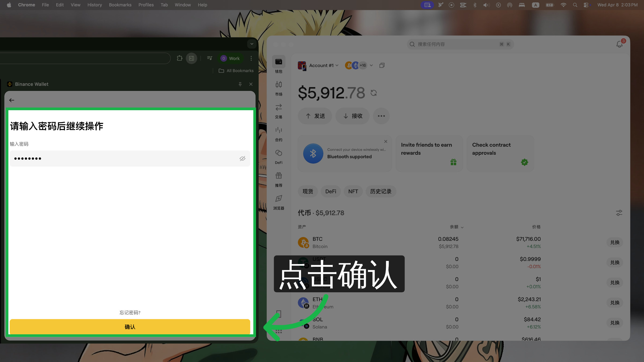Click the 接收 receive button
This screenshot has height=362, width=644.
pyautogui.click(x=353, y=116)
